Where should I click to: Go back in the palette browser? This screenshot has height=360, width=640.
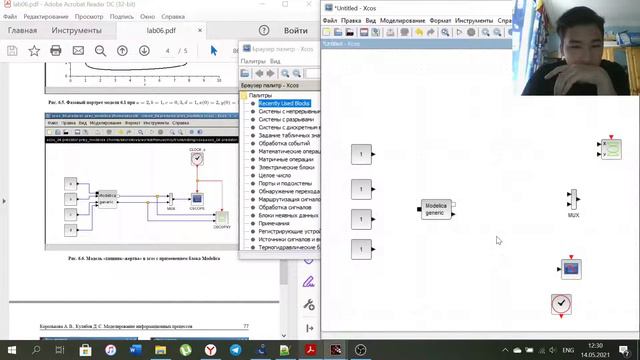(x=259, y=73)
